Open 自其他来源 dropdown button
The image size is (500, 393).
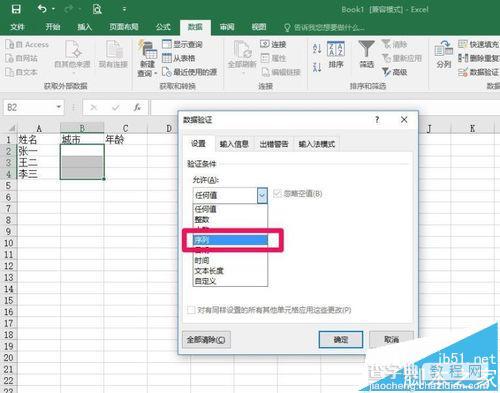pos(72,56)
